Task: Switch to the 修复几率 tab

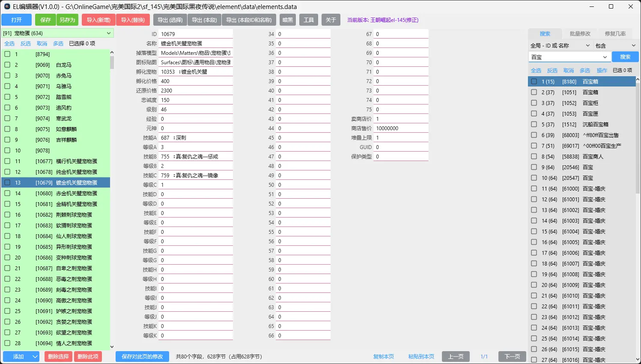Action: pyautogui.click(x=615, y=33)
